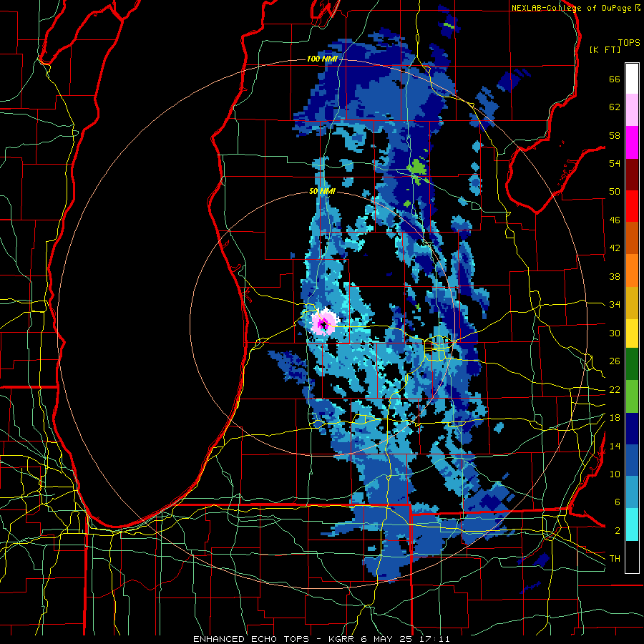Click the light pink 62 kft legend swatch
The width and height of the screenshot is (644, 644).
pos(632,110)
